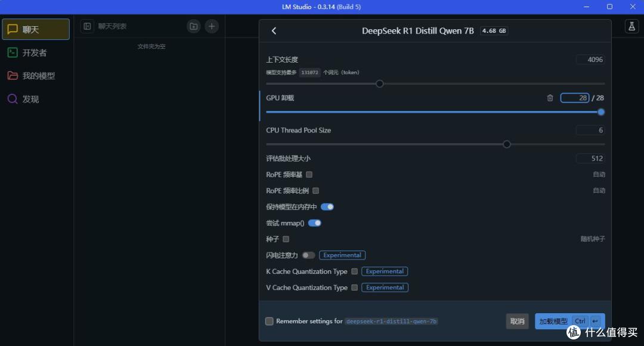Enable the RoPE 频率基 checkbox
This screenshot has height=346, width=644.
pos(309,175)
